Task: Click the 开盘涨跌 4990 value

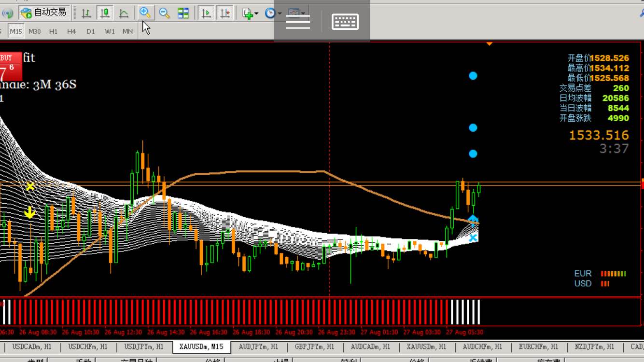Action: [x=618, y=118]
